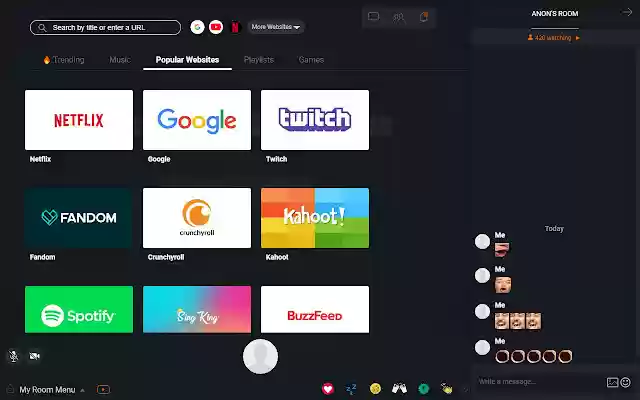Send the yellow laughing face reaction
The height and width of the screenshot is (400, 640).
tap(375, 389)
